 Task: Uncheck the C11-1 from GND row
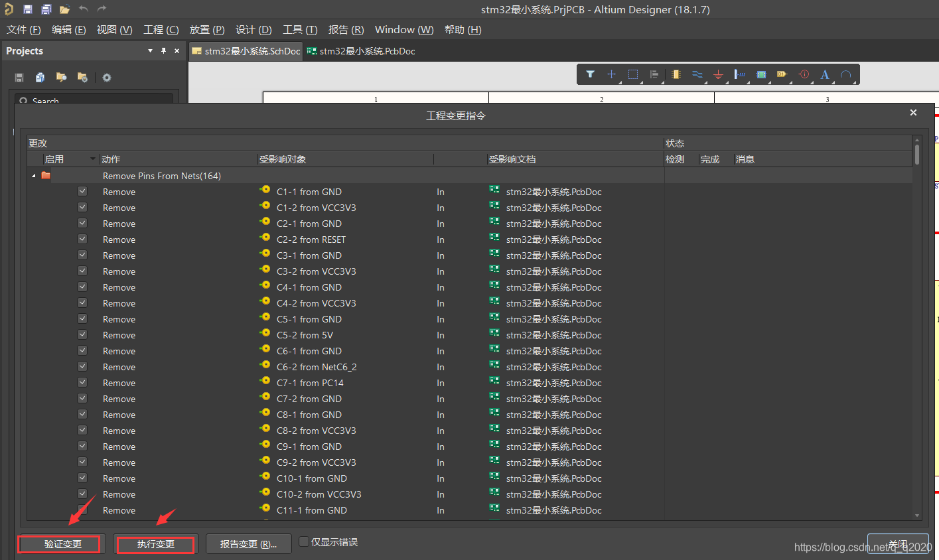coord(82,510)
